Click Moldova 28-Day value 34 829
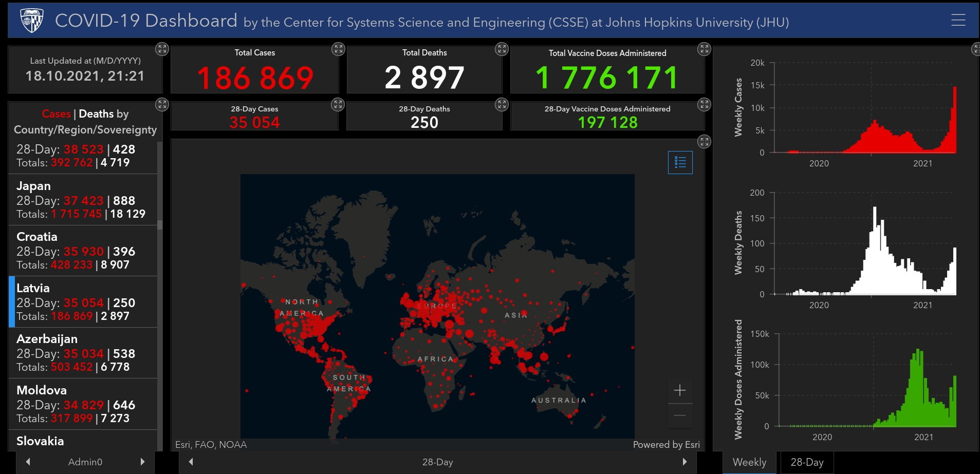The width and height of the screenshot is (980, 474). pyautogui.click(x=83, y=405)
